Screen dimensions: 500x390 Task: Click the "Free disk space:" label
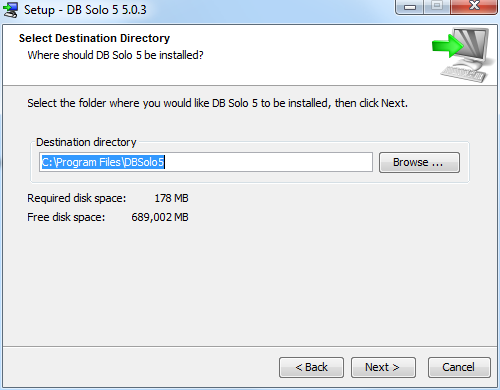tap(66, 217)
